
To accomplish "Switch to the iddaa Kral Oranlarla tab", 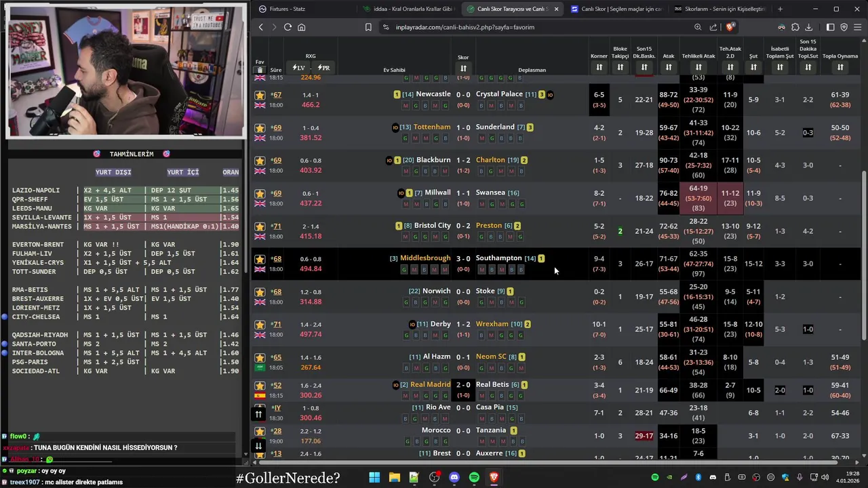I will point(407,9).
